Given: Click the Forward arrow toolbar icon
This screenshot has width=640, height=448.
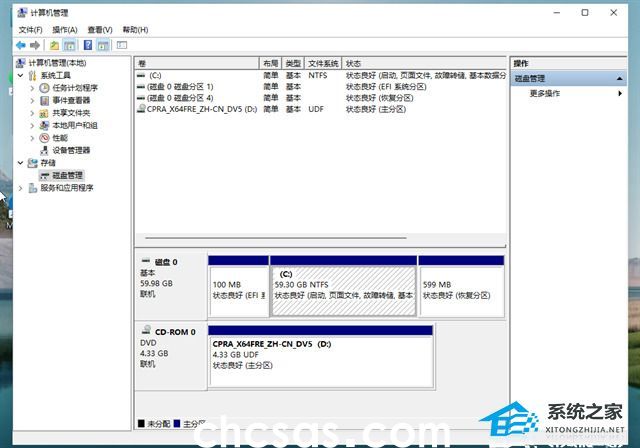Looking at the screenshot, I should [35, 45].
